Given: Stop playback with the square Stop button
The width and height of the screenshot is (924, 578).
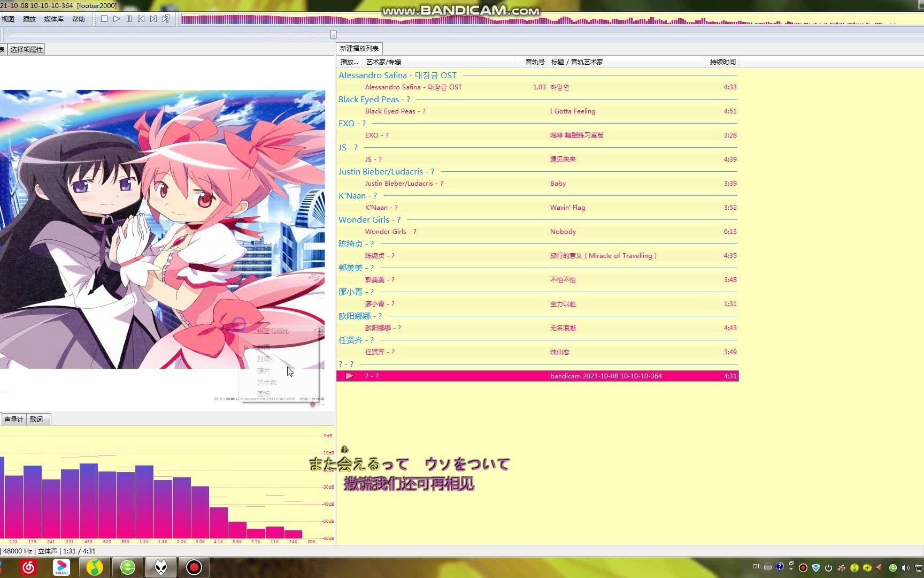Looking at the screenshot, I should [104, 19].
